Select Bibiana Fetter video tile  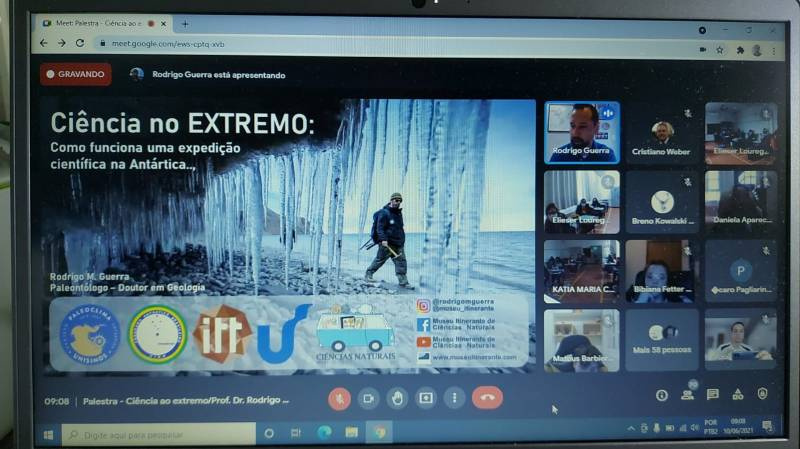click(x=662, y=272)
